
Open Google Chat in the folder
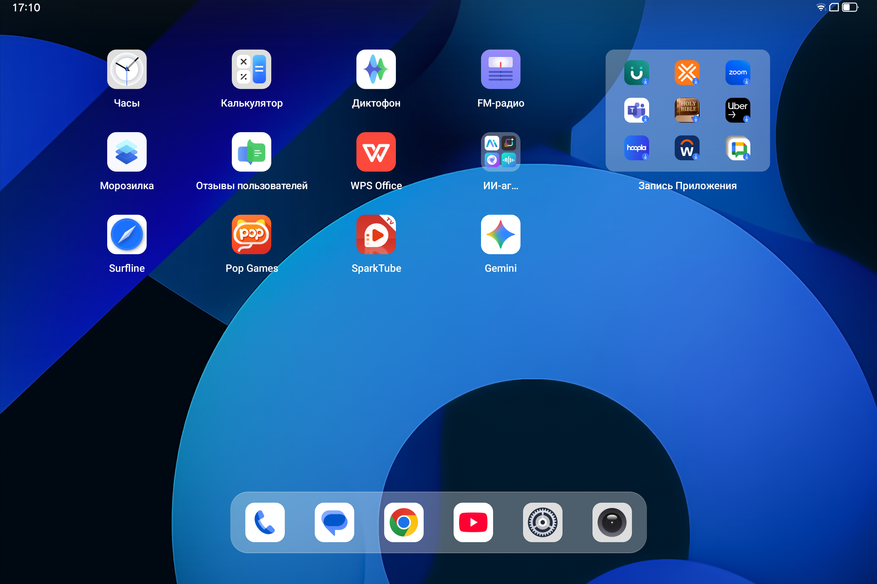pyautogui.click(x=738, y=148)
